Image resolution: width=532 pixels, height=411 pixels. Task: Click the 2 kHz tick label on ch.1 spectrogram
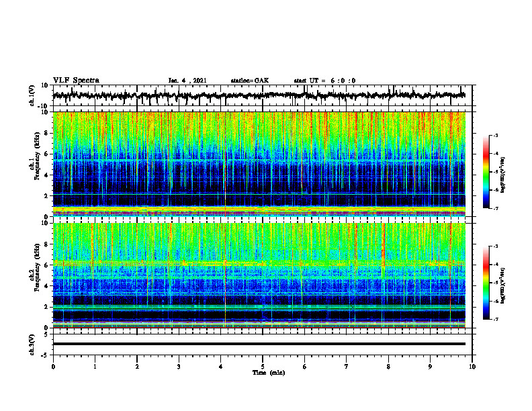(x=47, y=196)
